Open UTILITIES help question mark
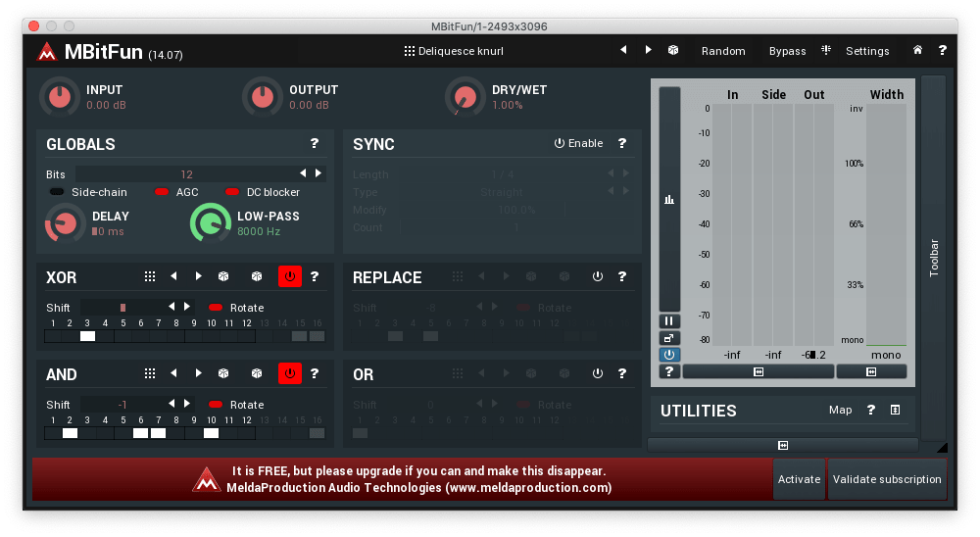 (x=871, y=410)
